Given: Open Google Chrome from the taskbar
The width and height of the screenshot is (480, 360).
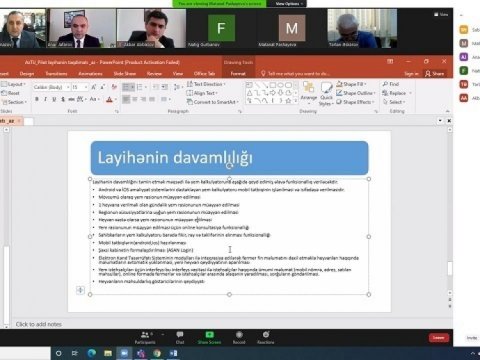Looking at the screenshot, I should [157, 353].
